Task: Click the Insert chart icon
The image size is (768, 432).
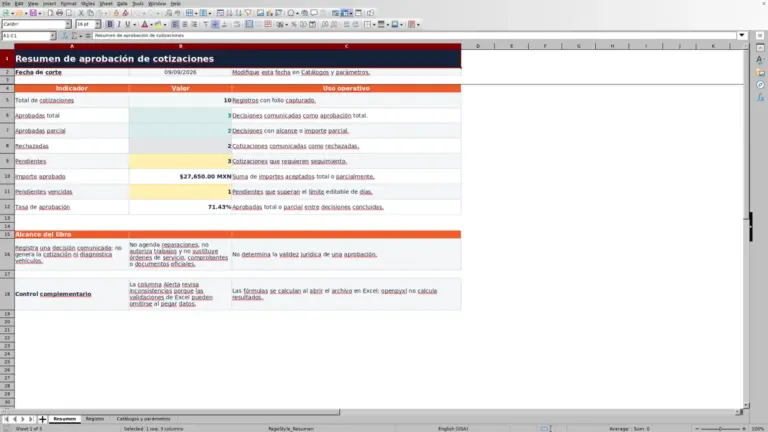Action: [x=269, y=13]
